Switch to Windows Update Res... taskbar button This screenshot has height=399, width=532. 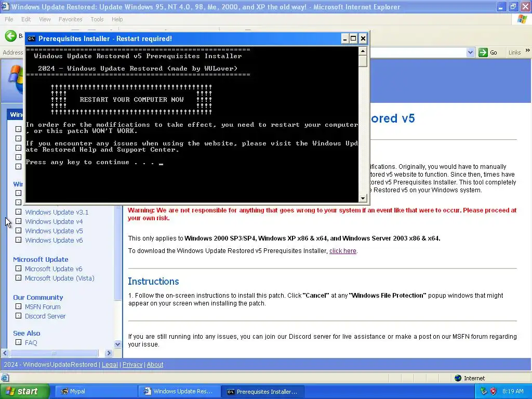click(x=179, y=391)
